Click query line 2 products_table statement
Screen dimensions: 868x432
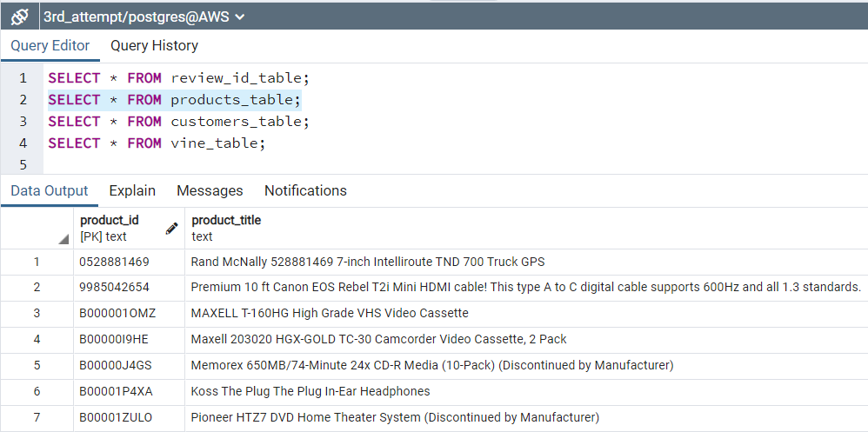click(174, 100)
